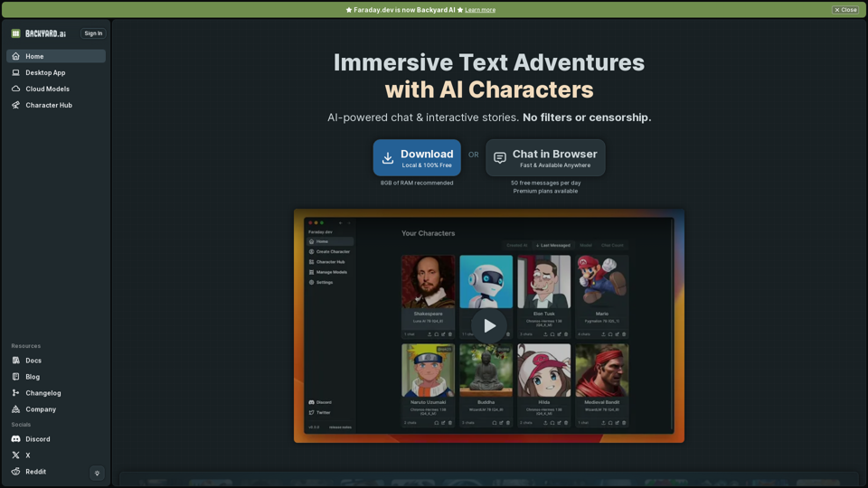Click the Reddit logo icon

tap(15, 472)
